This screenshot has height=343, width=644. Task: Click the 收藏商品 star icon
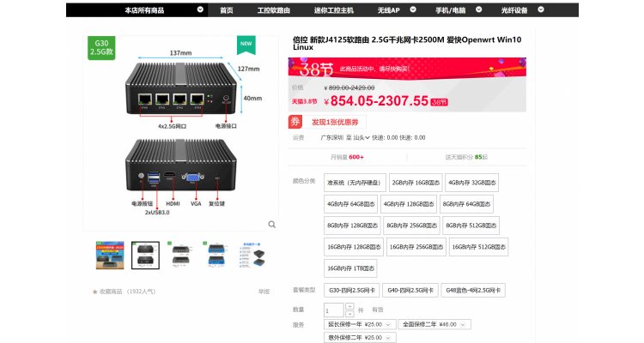94,292
